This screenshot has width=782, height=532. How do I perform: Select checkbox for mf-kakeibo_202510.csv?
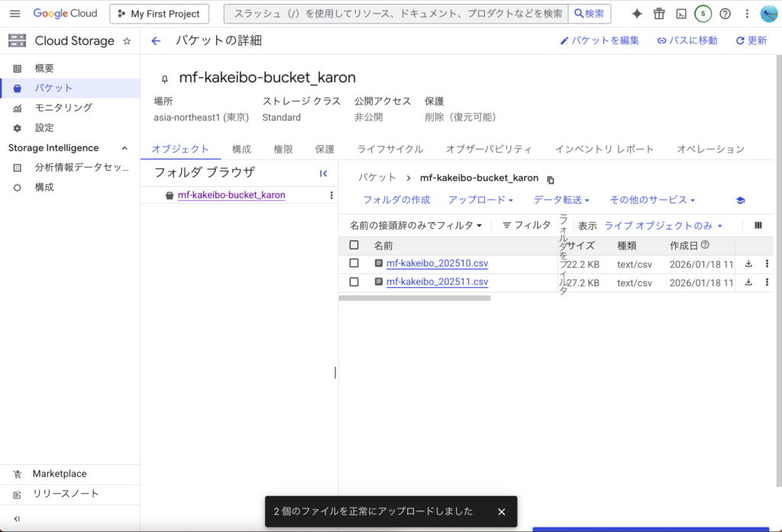tap(354, 263)
